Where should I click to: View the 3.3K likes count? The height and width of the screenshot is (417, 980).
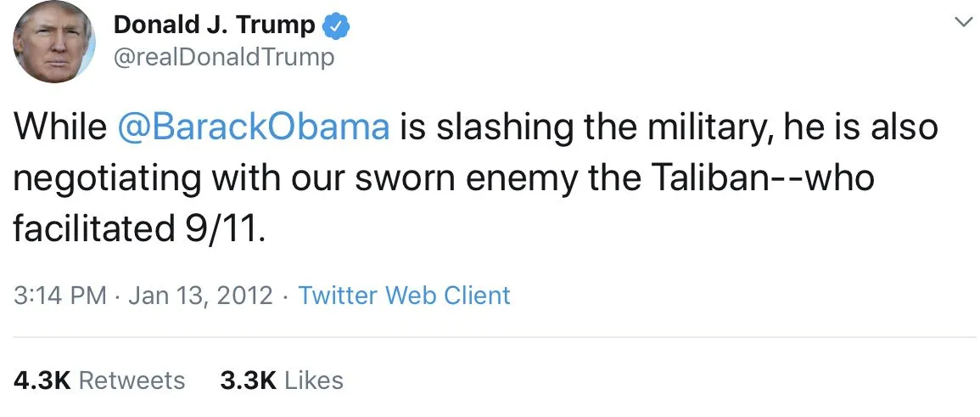(248, 380)
